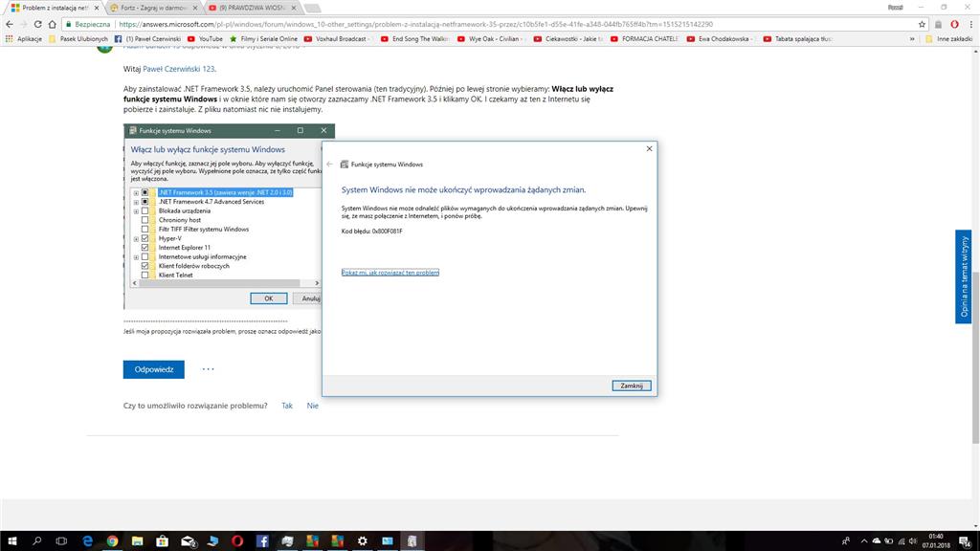Bookmark this page with the star icon
The image size is (980, 551).
click(922, 24)
